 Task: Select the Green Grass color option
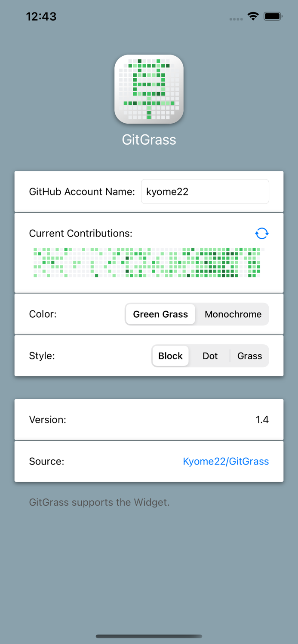160,314
